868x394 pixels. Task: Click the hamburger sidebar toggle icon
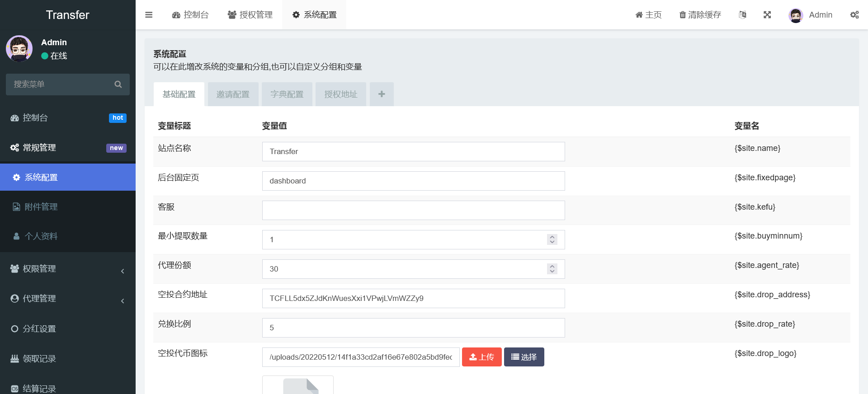point(149,15)
